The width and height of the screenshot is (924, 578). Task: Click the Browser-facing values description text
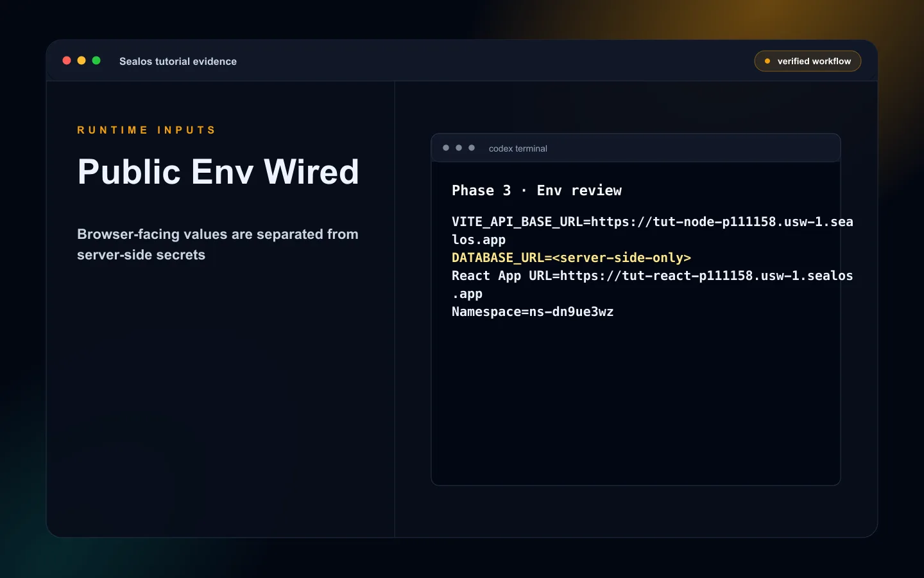point(218,244)
